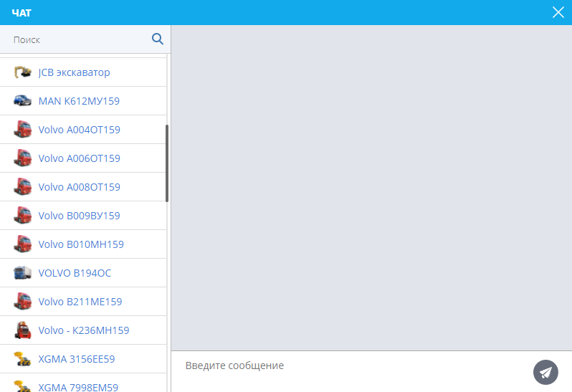Open chat with Volvo B009ВУ159
572x392 pixels.
click(79, 216)
